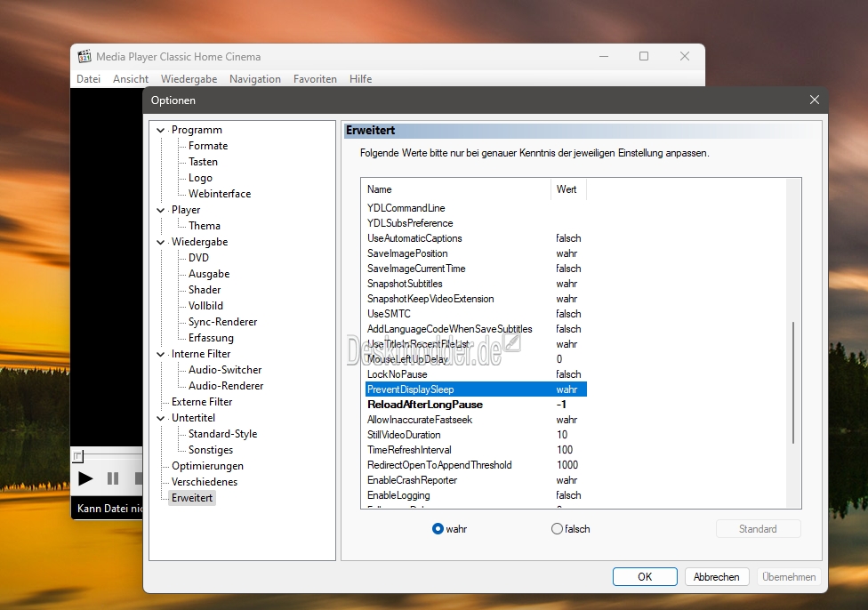Select the falsch radio button
The image size is (868, 610).
click(557, 528)
